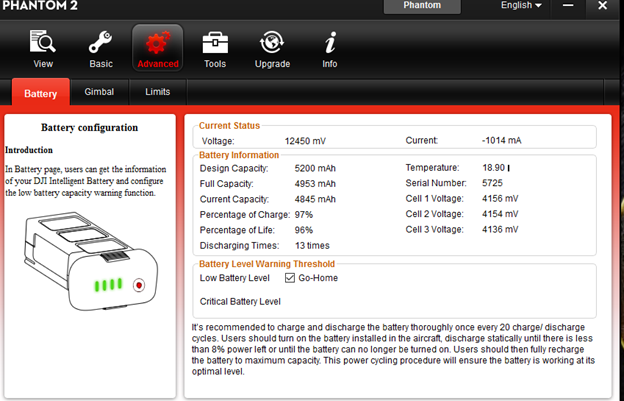The width and height of the screenshot is (624, 401).
Task: Click the Introduction subheading
Action: pos(29,150)
